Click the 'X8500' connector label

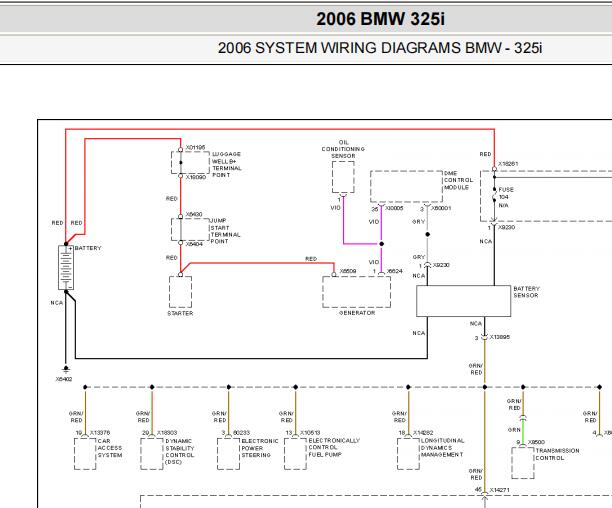click(x=536, y=442)
